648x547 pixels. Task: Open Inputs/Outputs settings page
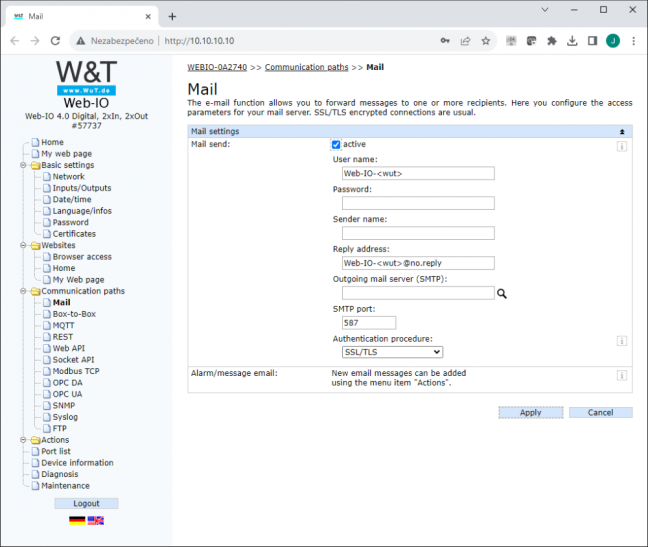(x=82, y=188)
